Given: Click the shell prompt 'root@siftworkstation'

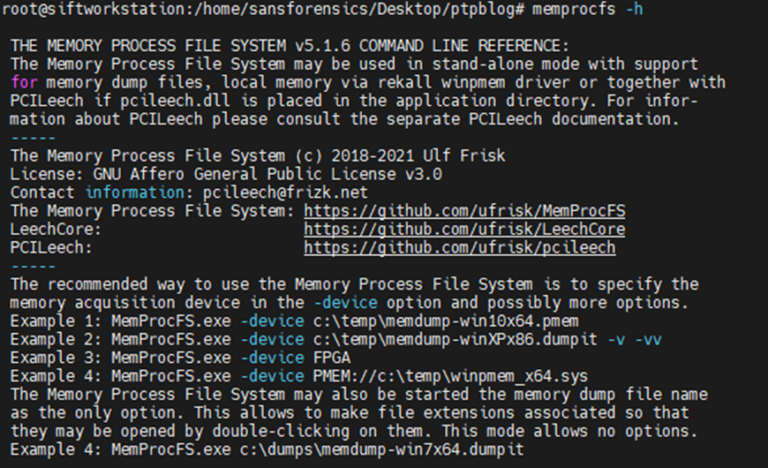Looking at the screenshot, I should click(94, 9).
